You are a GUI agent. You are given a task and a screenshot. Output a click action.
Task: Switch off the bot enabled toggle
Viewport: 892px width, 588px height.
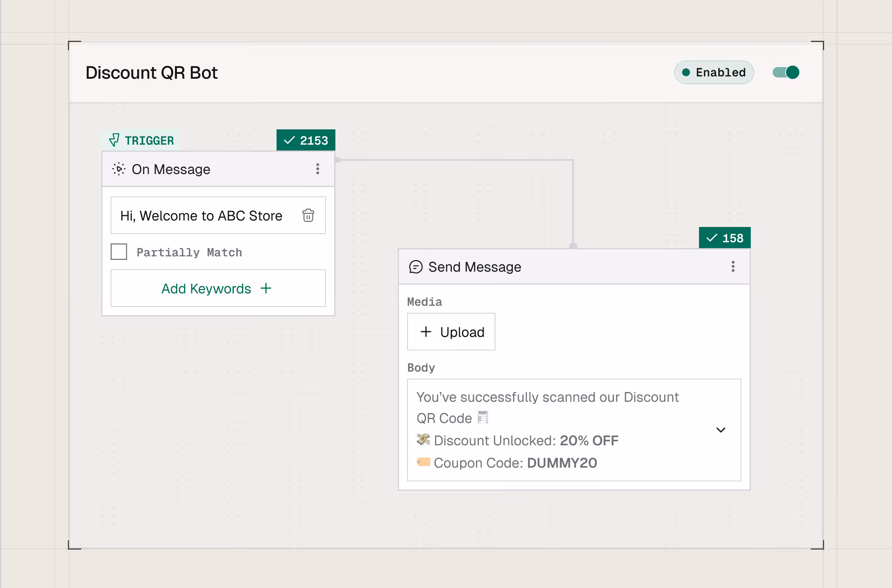tap(786, 73)
